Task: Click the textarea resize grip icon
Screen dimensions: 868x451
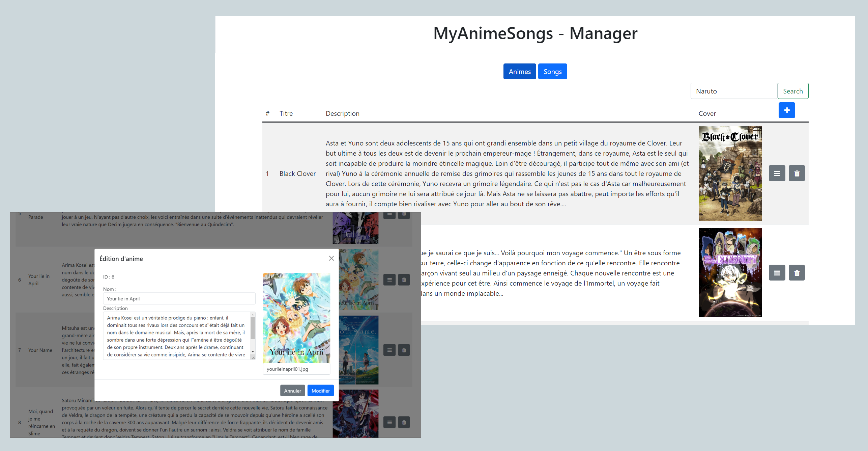Action: [253, 358]
